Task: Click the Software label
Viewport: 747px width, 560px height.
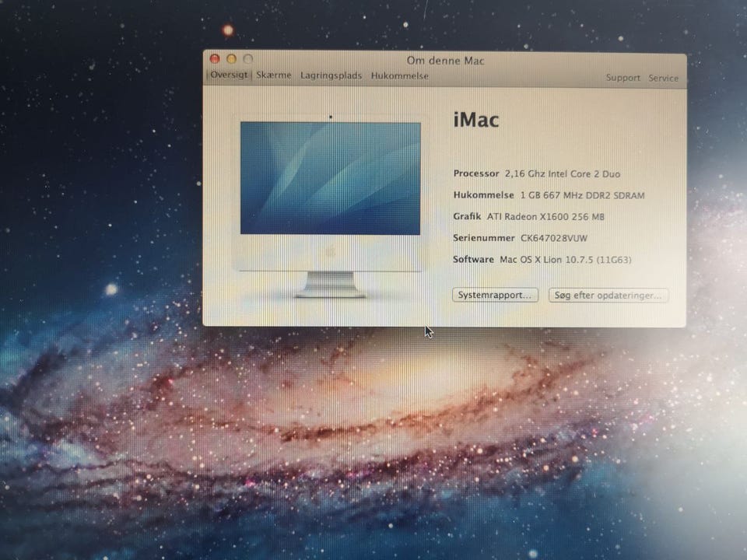Action: pos(473,259)
